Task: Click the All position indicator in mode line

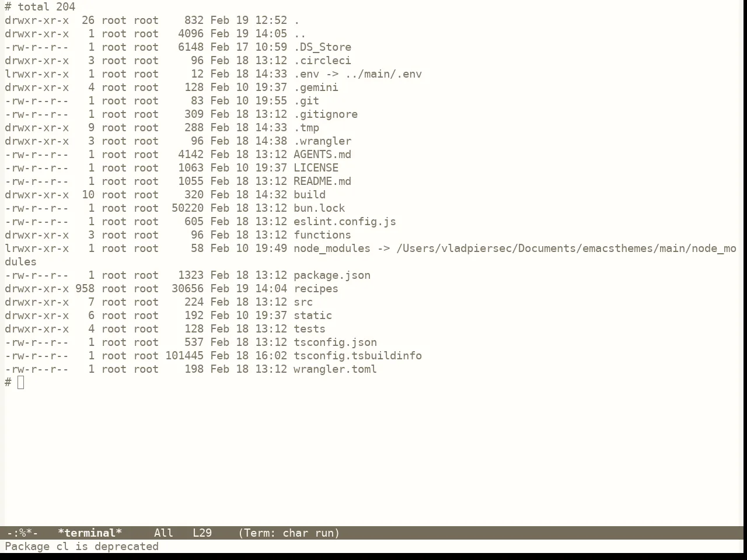Action: (163, 533)
